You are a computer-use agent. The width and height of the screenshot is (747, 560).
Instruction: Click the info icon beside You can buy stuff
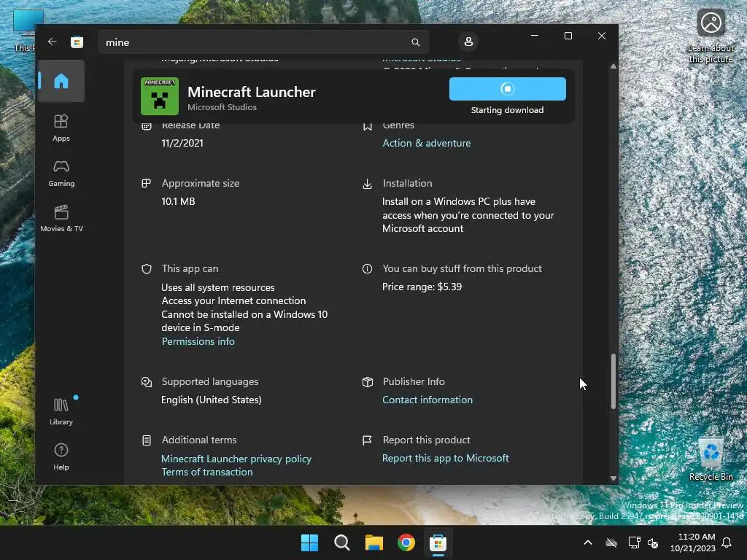click(x=367, y=268)
